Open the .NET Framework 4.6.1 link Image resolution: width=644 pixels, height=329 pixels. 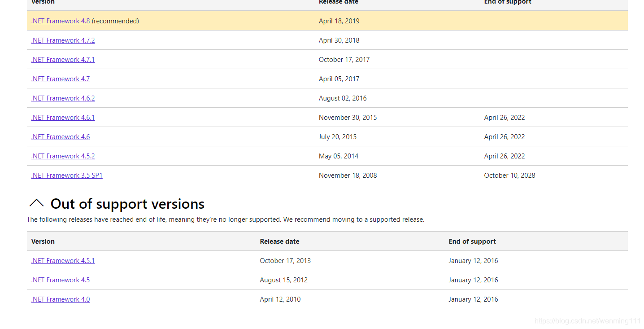tap(63, 118)
